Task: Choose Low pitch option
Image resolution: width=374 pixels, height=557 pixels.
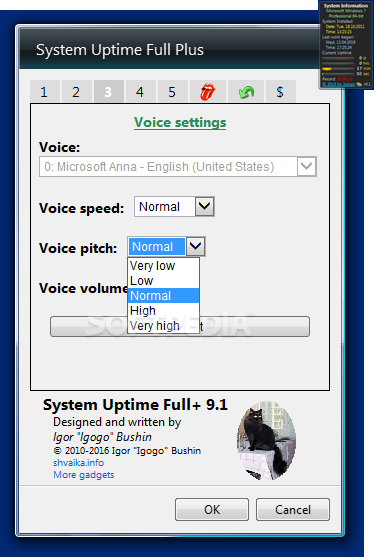Action: pos(163,281)
